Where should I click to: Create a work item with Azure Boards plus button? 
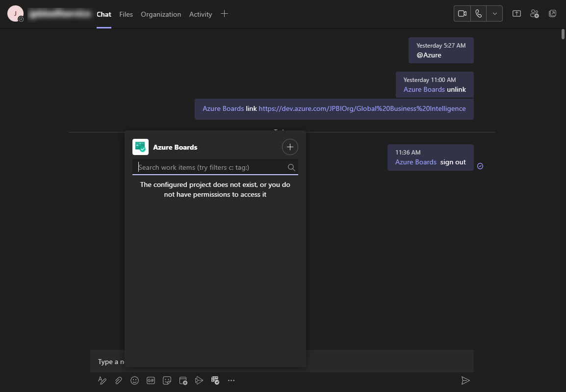[x=290, y=147]
